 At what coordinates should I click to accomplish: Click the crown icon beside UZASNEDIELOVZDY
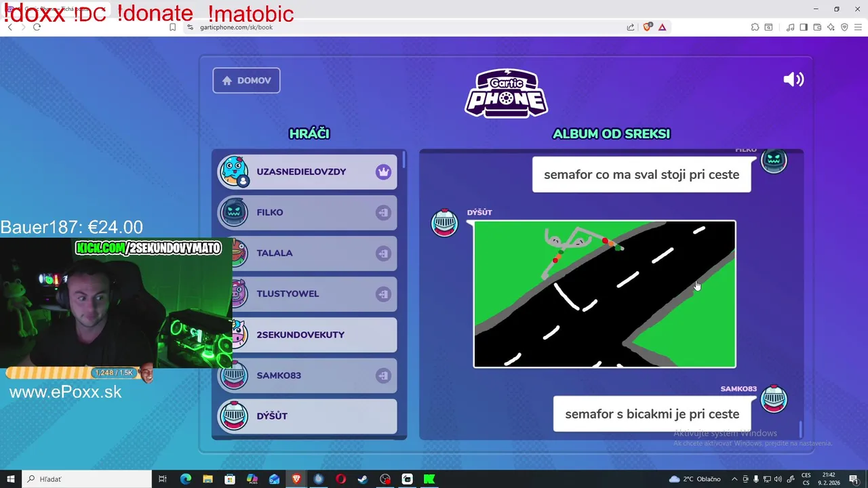point(383,171)
